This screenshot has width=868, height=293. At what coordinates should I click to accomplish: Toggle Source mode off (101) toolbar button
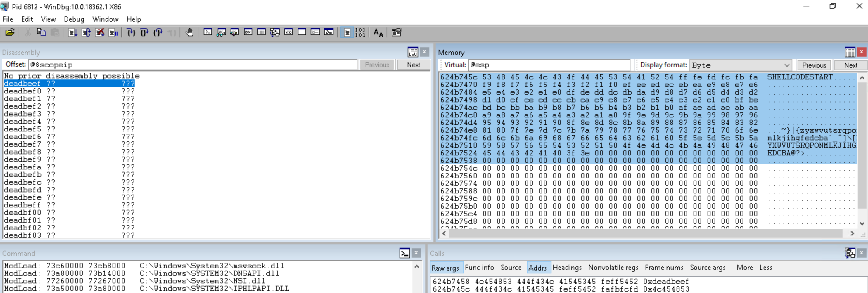point(360,32)
